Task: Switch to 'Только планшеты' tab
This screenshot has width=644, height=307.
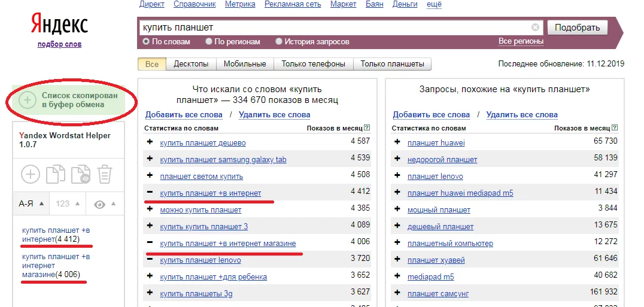Action: point(392,64)
